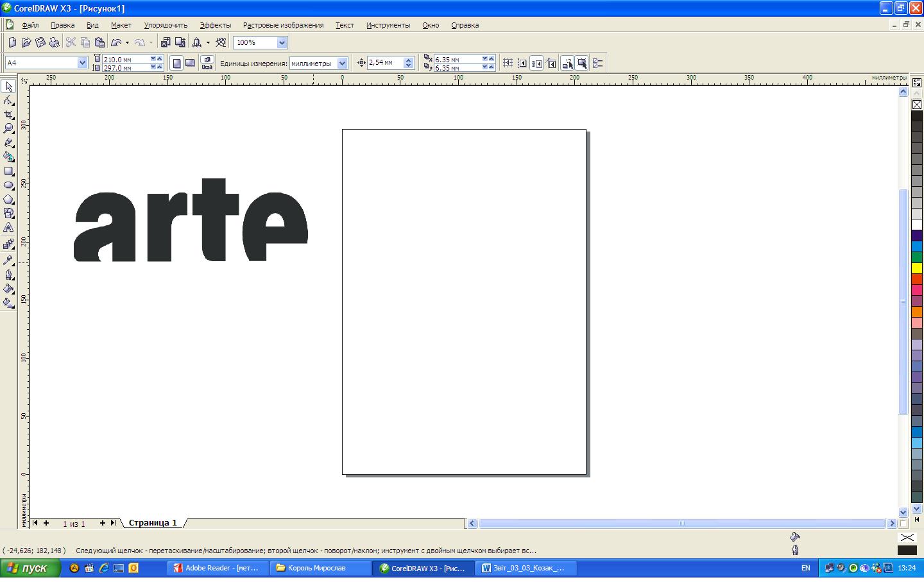Select the Fill bucket tool
This screenshot has width=924, height=582.
pyautogui.click(x=8, y=289)
